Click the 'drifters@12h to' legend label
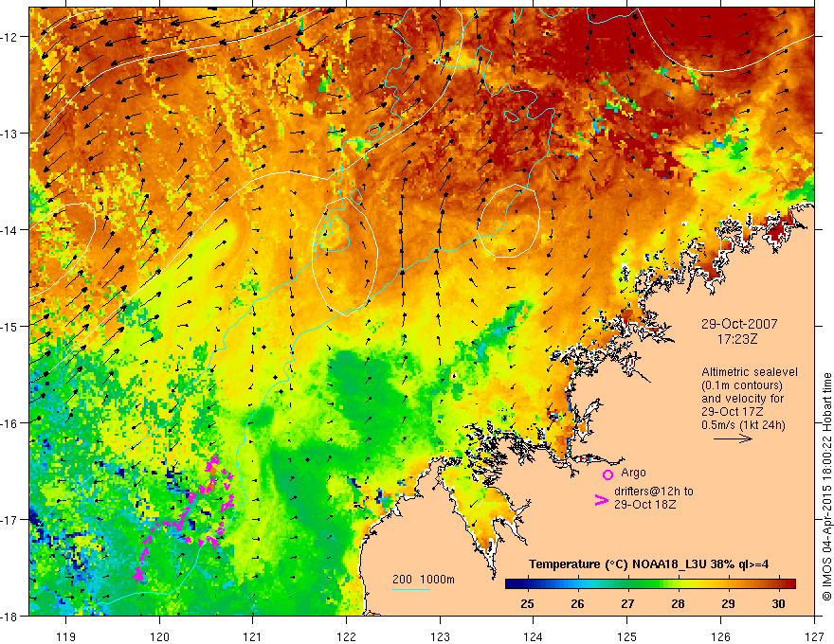Image resolution: width=834 pixels, height=644 pixels. pos(654,492)
